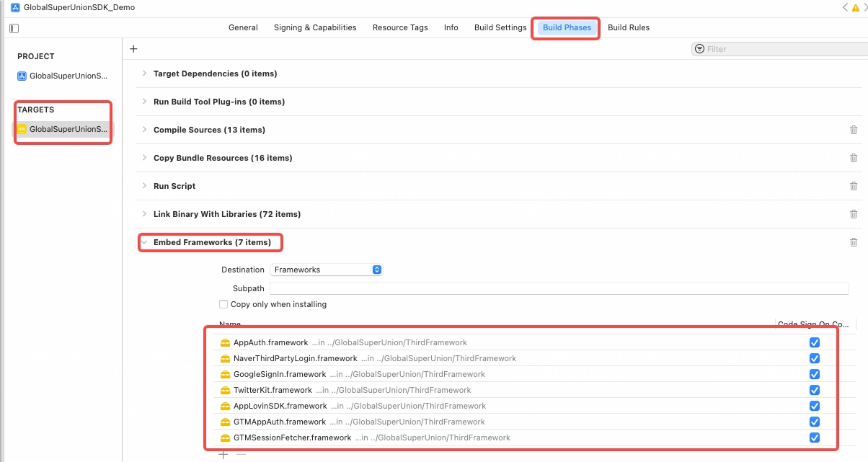Click the GTMSessionFetcher.framework toolbox icon

[225, 437]
